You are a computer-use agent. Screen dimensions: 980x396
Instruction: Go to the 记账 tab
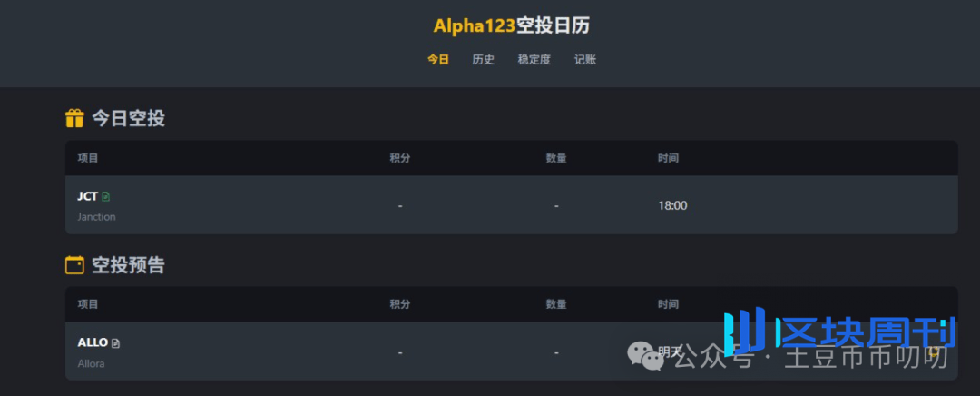pos(585,60)
